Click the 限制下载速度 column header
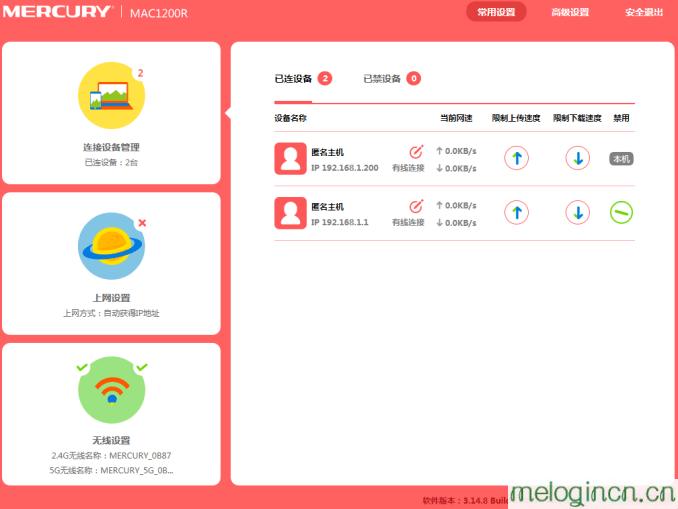The height and width of the screenshot is (509, 678). 577,118
